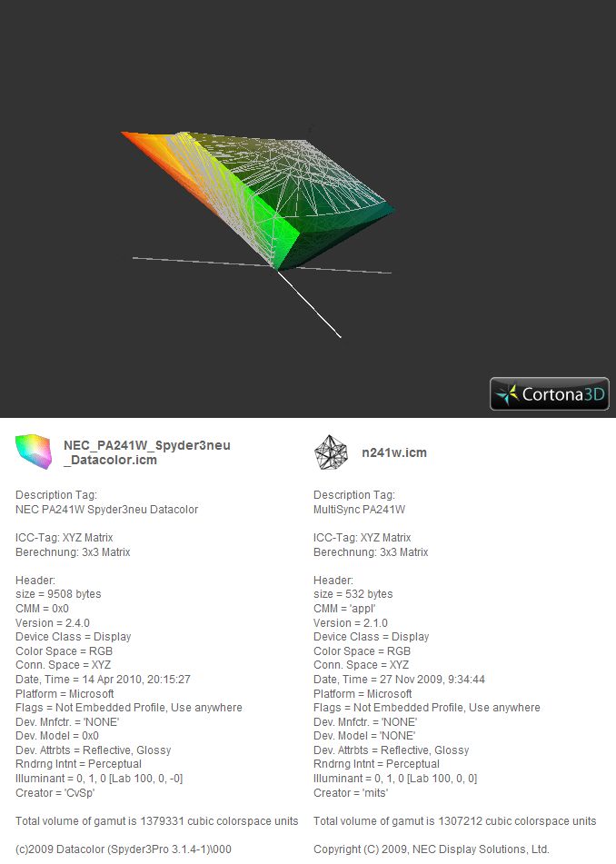Screen dimensions: 616x864
Task: Click the size = 532 bytes line
Action: 353,594
